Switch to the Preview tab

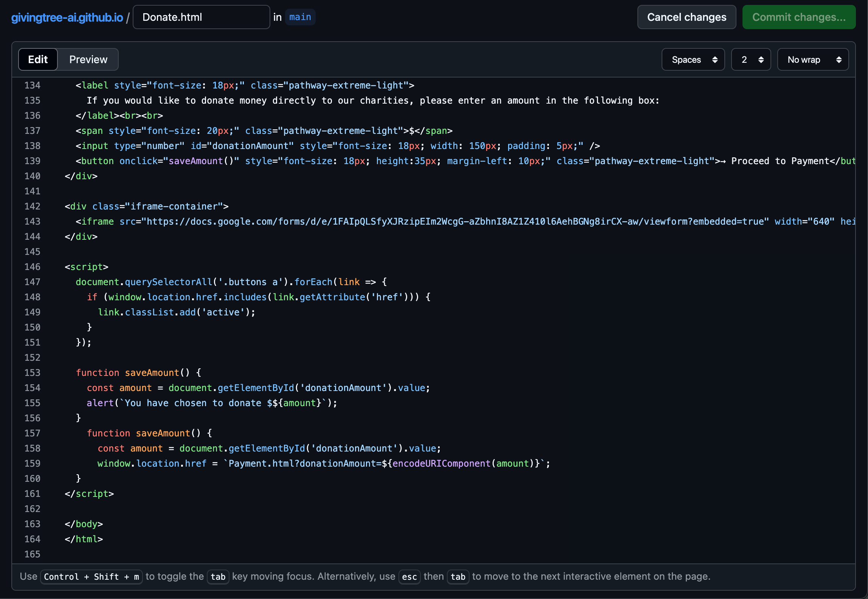pos(88,60)
